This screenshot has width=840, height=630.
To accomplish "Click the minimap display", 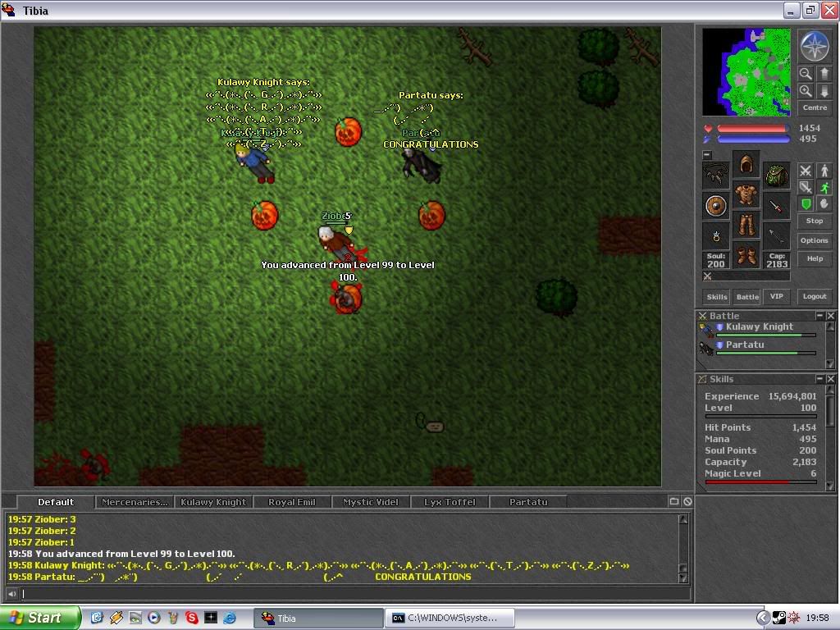I will (x=746, y=72).
